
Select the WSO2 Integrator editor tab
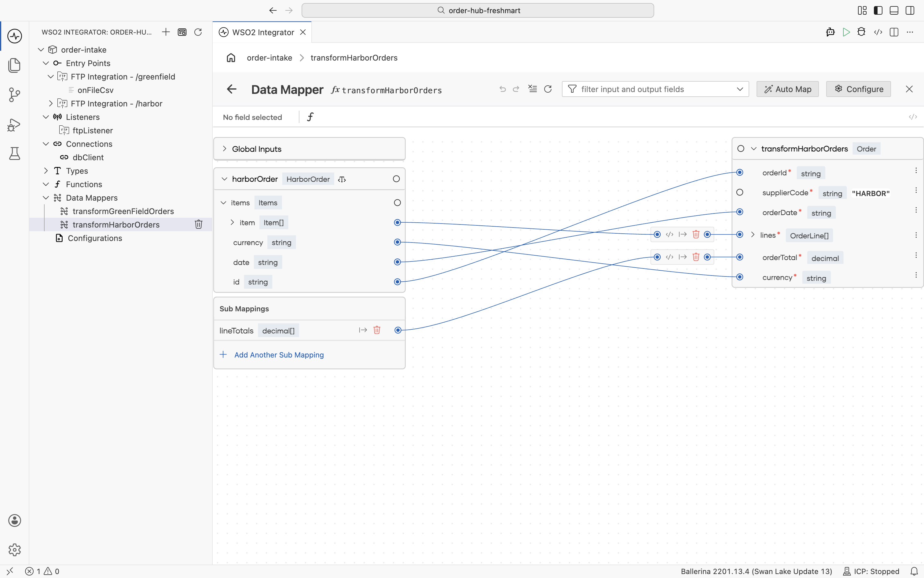262,32
